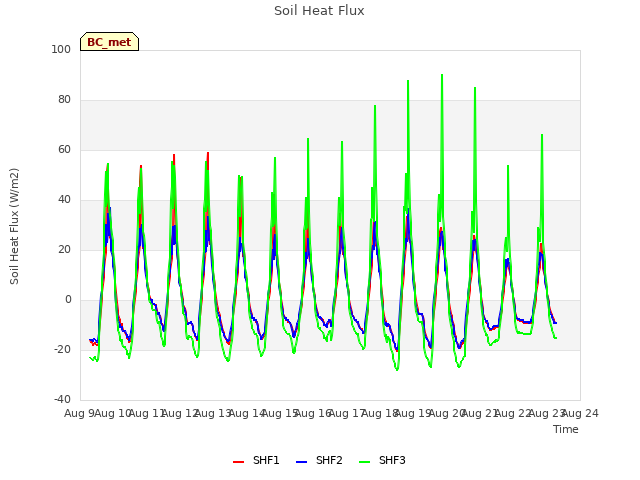
Task: Click the 0 y-axis tick label
Action: click(68, 300)
